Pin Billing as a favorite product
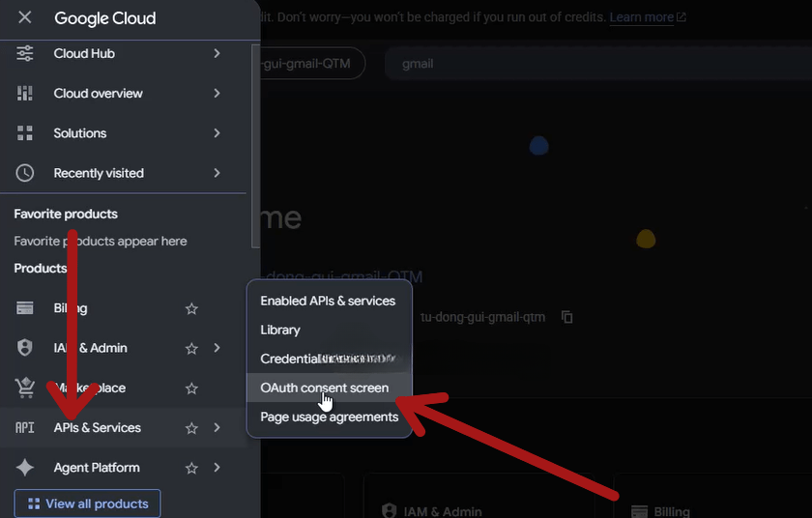The height and width of the screenshot is (518, 812). (x=191, y=308)
